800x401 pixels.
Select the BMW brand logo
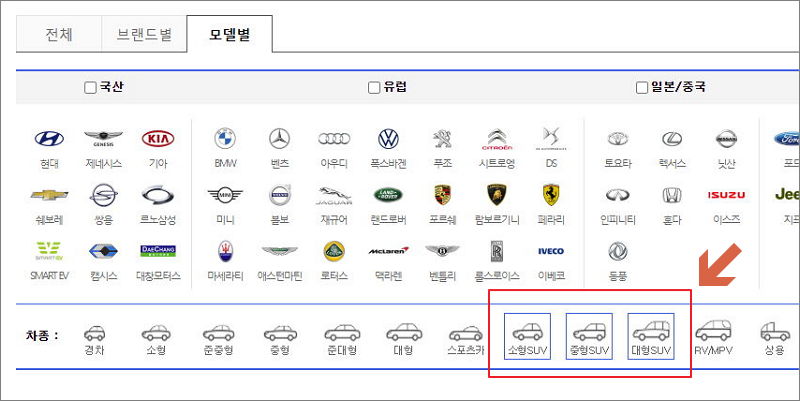point(225,139)
